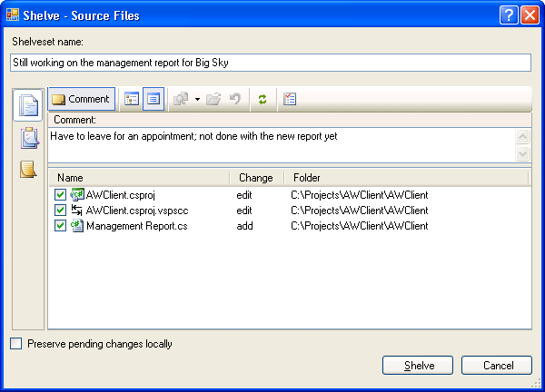Open the Source Files channel icon
Image resolution: width=545 pixels, height=392 pixels.
click(28, 105)
